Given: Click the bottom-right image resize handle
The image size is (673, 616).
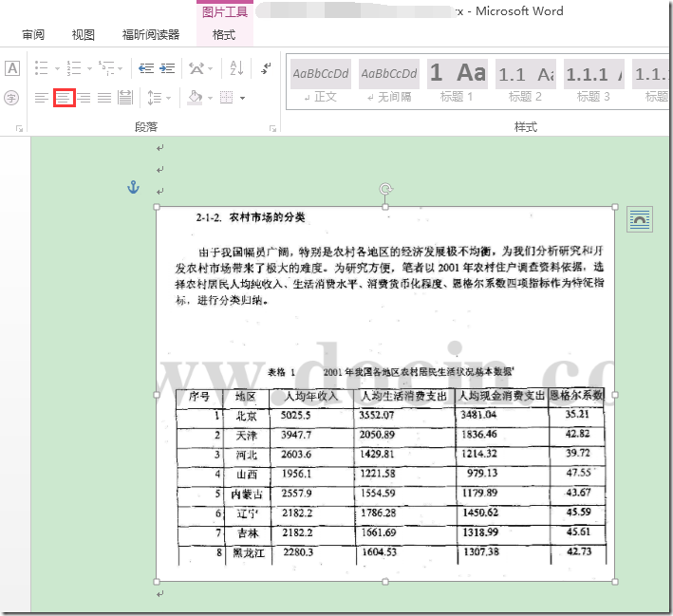Looking at the screenshot, I should [x=615, y=582].
